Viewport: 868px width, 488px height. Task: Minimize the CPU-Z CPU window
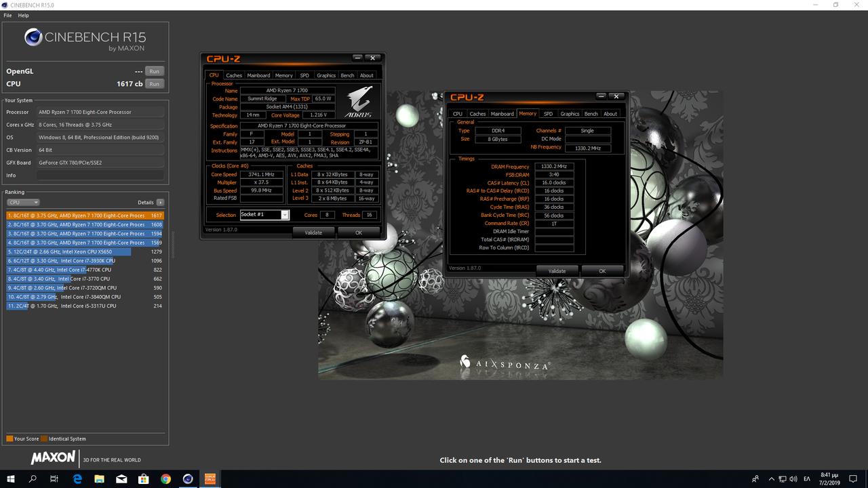tap(357, 58)
